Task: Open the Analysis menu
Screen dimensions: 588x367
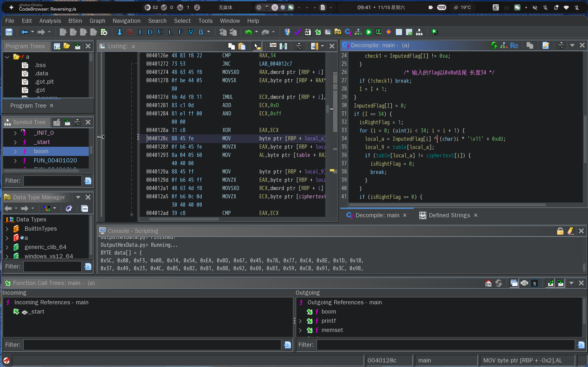Action: pos(50,21)
